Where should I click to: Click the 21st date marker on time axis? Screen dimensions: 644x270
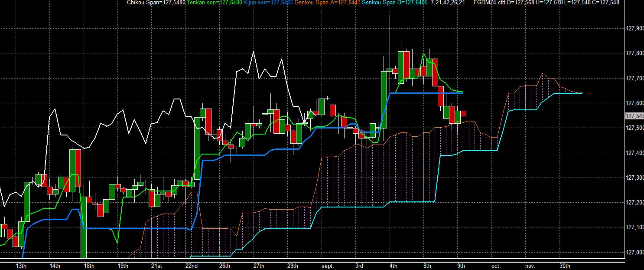[156, 266]
